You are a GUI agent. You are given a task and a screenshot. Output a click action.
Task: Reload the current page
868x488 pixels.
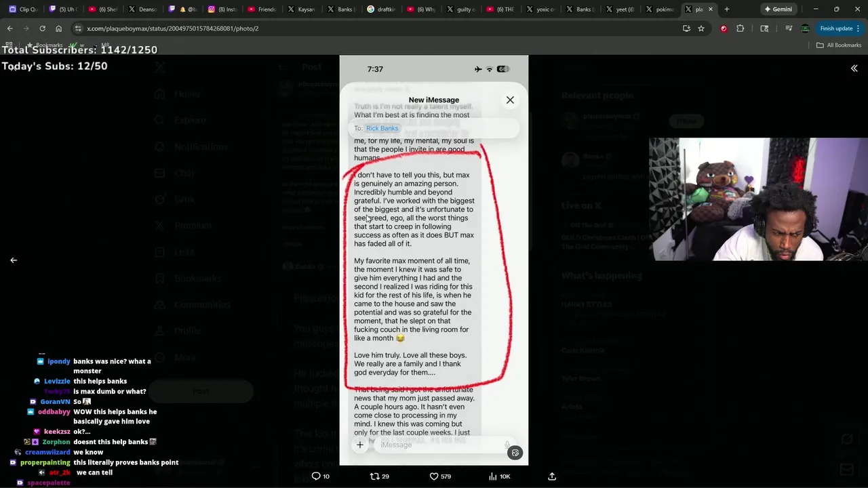pos(42,28)
